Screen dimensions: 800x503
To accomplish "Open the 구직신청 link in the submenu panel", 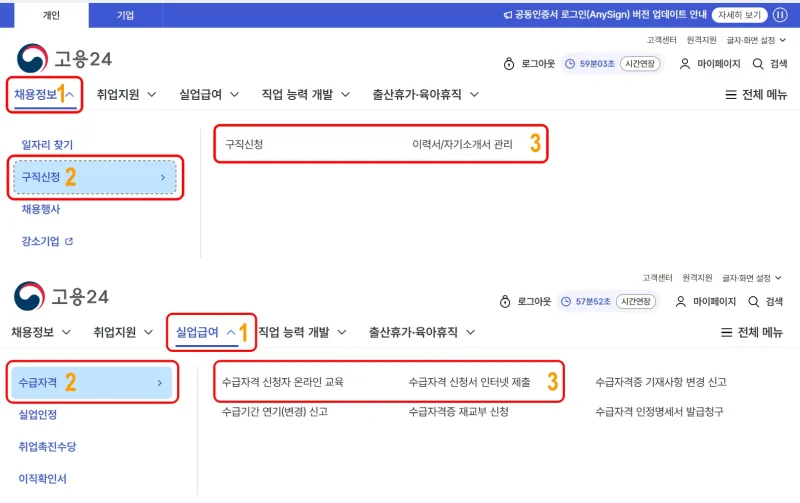I will tap(244, 144).
